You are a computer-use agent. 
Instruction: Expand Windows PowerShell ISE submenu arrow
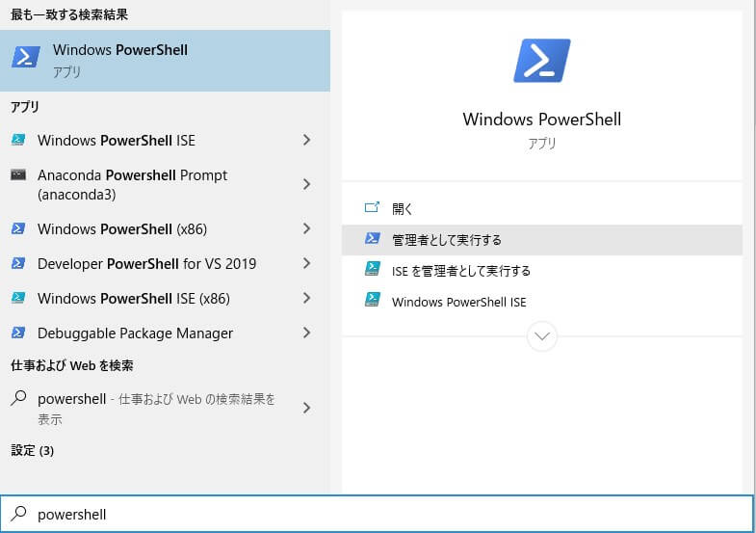point(306,140)
